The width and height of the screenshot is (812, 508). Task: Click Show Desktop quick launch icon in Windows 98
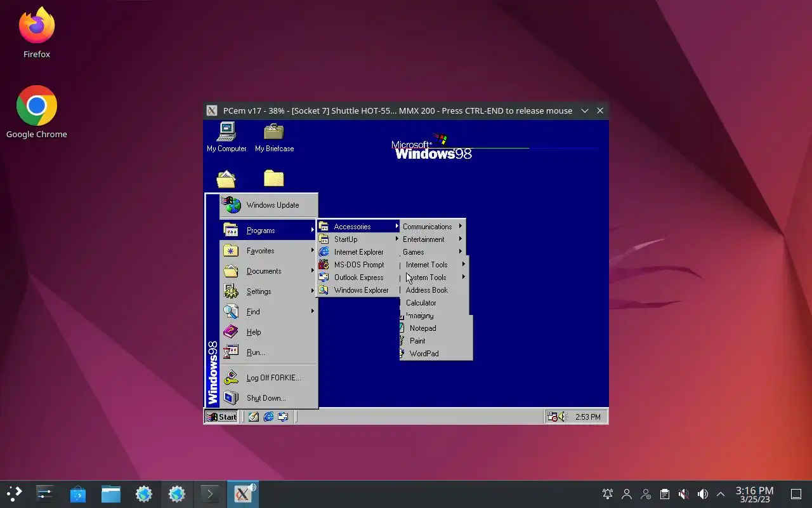click(x=254, y=417)
